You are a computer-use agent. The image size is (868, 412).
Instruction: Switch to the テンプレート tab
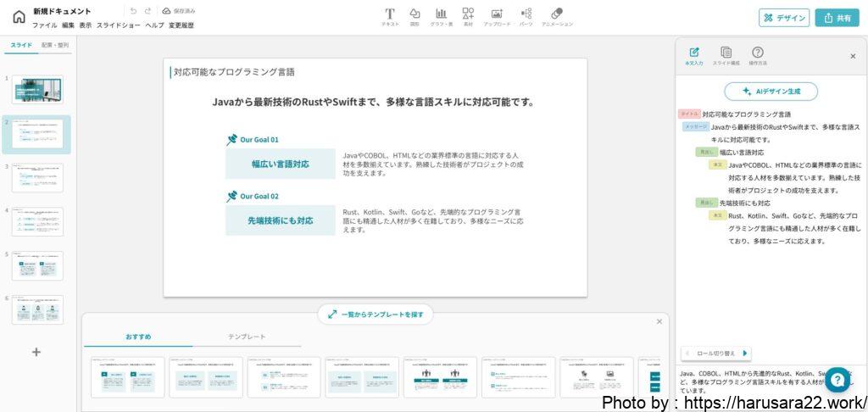coord(246,337)
